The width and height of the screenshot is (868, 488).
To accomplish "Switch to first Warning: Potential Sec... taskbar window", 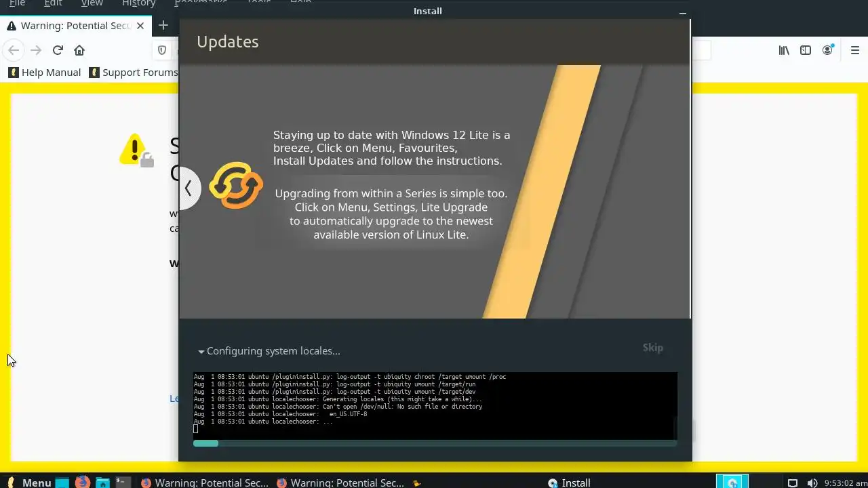I will pos(204,483).
